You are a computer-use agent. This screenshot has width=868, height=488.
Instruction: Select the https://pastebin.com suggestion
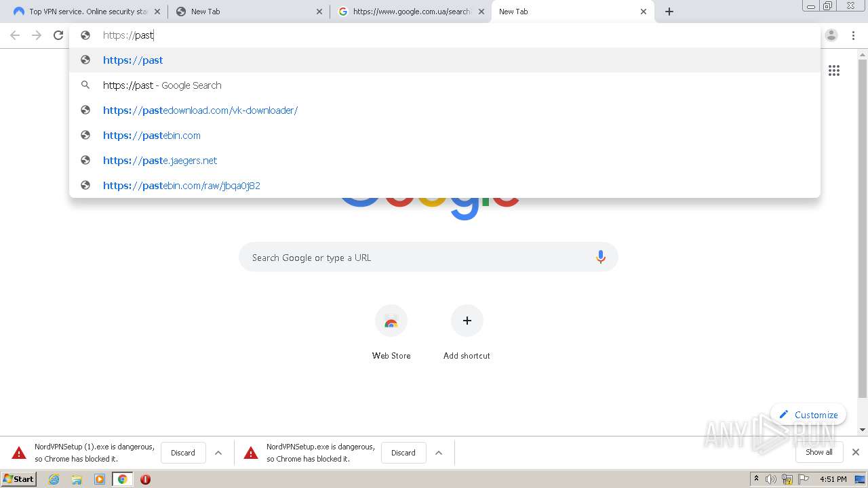tap(445, 135)
